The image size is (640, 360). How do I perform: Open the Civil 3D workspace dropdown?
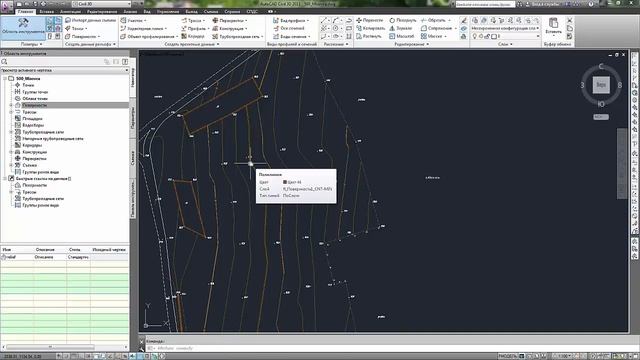coord(102,4)
